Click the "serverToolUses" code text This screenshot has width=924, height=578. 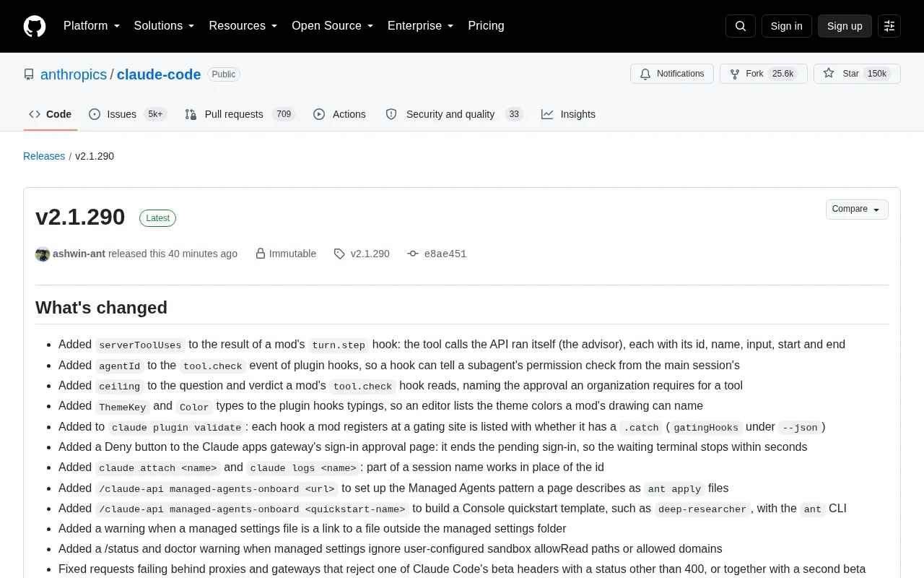[140, 345]
